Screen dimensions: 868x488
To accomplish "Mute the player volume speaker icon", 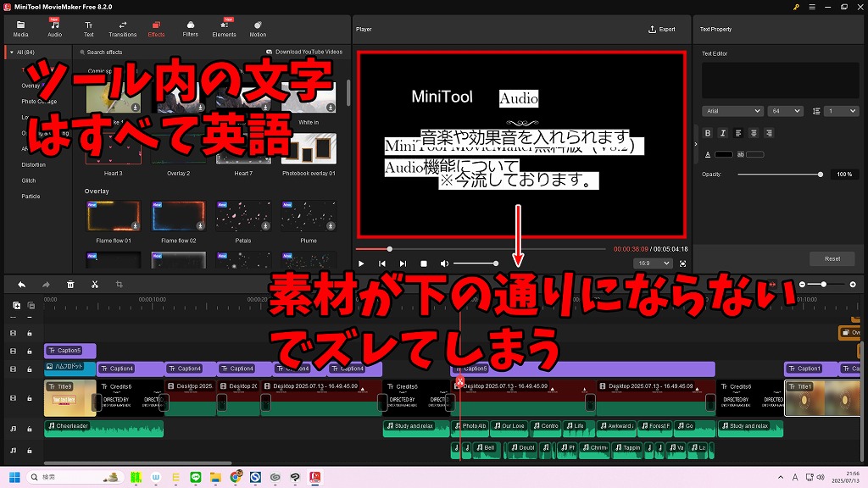I will pyautogui.click(x=444, y=264).
